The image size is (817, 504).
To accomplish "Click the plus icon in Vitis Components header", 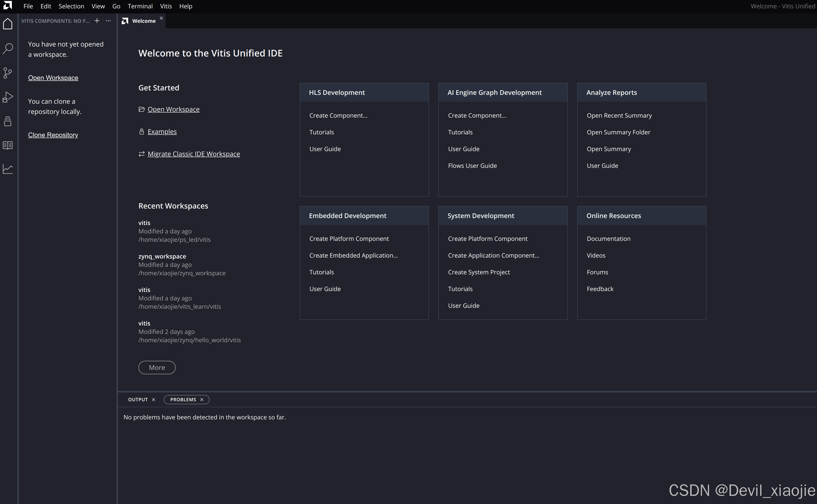I will pos(97,21).
